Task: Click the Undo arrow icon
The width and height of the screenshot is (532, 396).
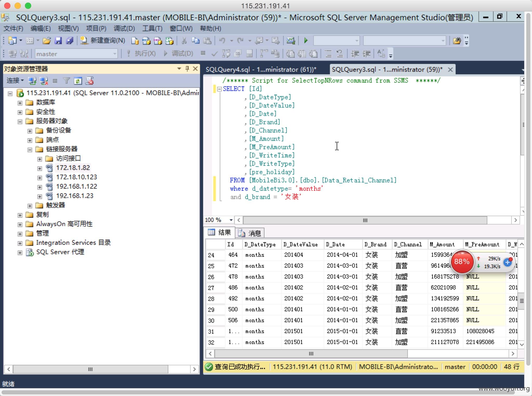Action: [222, 41]
